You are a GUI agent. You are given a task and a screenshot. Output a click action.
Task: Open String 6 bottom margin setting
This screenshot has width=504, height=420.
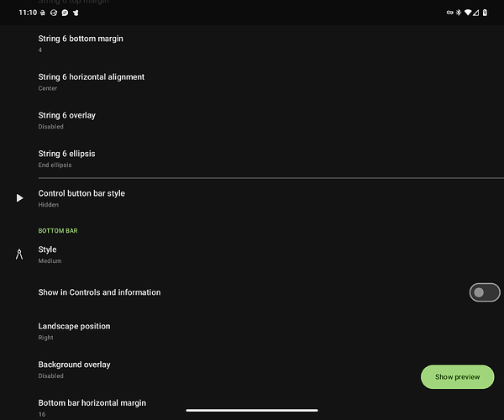(252, 44)
